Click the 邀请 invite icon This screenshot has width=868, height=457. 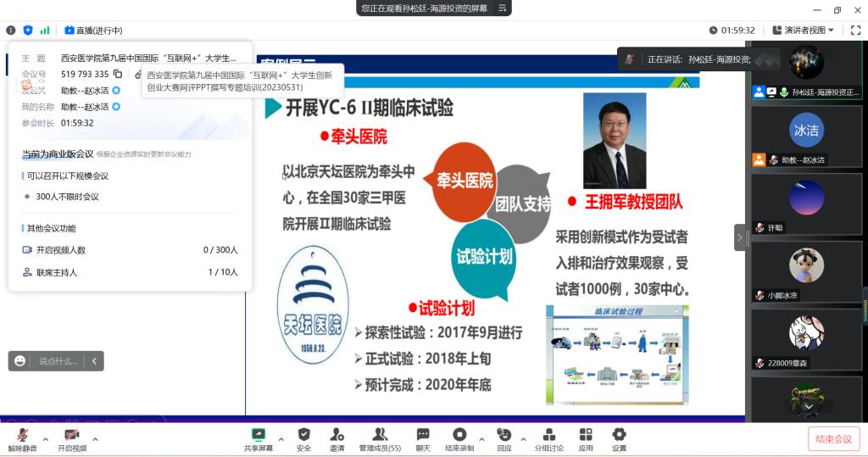pyautogui.click(x=337, y=435)
